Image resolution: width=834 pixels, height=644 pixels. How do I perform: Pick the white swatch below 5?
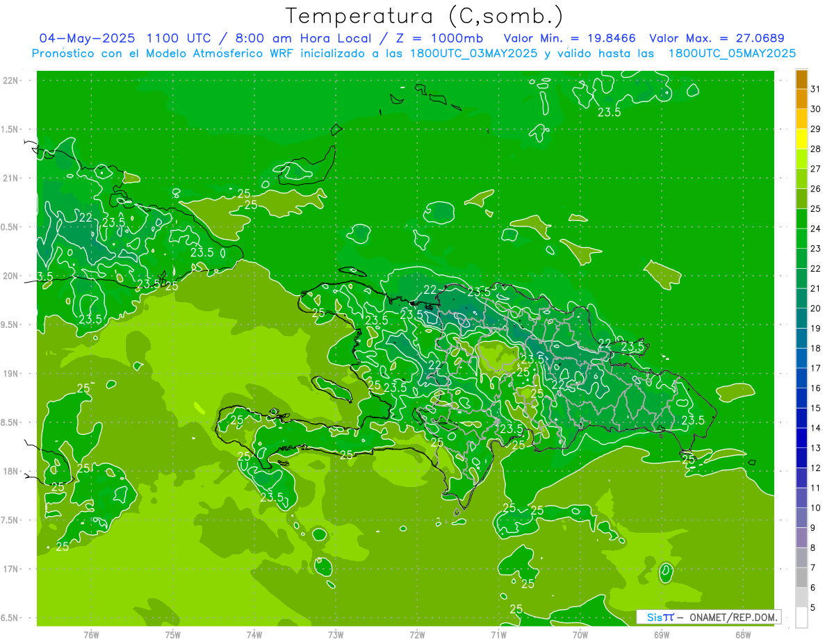pos(801,618)
